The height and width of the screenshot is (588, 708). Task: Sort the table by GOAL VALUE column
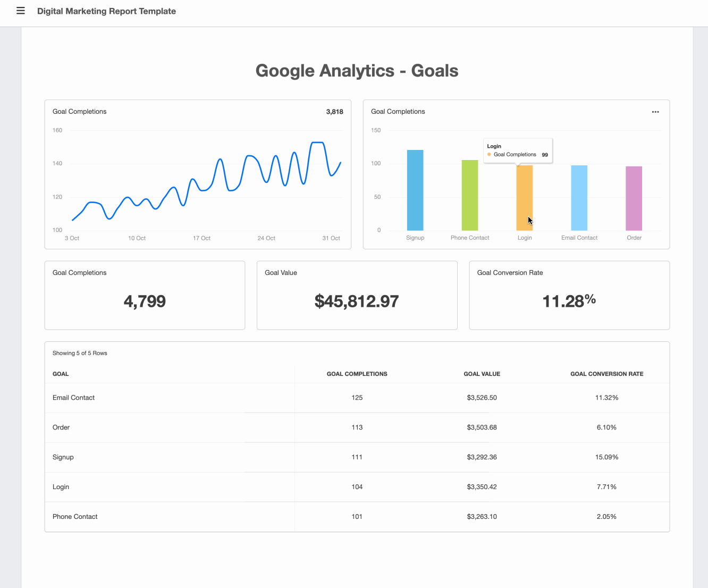[482, 374]
